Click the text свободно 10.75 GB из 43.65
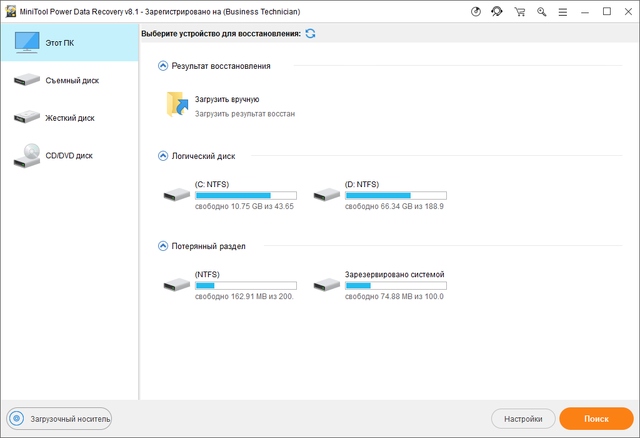Screen dimensions: 640x438 (x=244, y=207)
